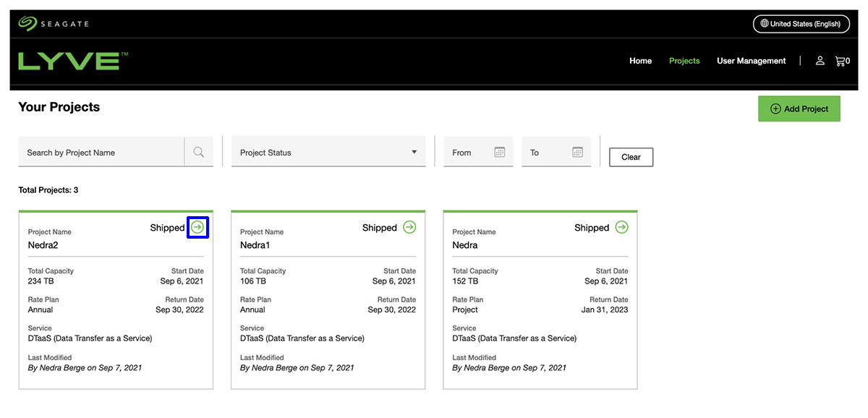Click the Add Project button

[799, 108]
